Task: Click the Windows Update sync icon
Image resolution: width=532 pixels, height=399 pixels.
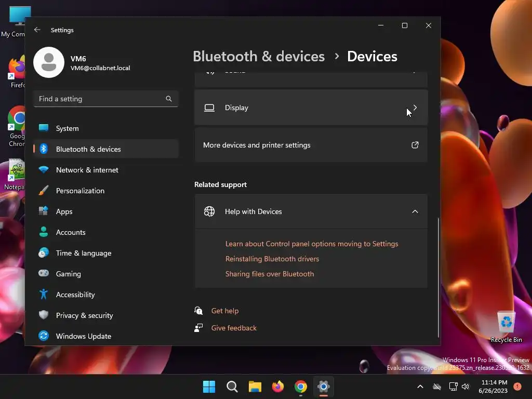Action: [44, 336]
